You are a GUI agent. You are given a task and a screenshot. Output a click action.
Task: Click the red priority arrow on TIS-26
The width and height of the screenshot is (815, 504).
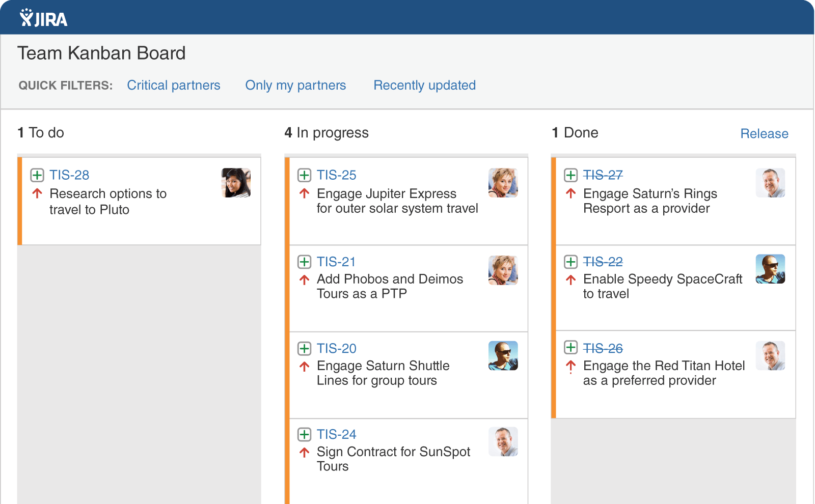[570, 366]
